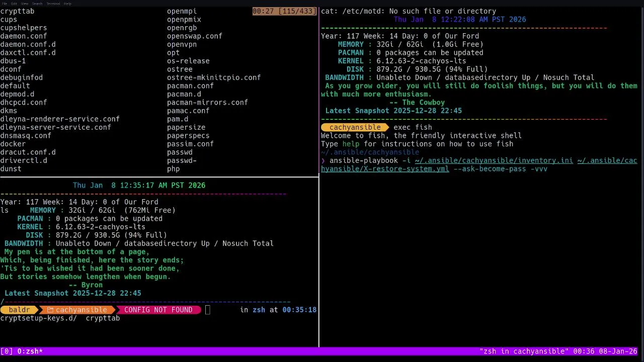Click the kernel version in the right pane
Image resolution: width=644 pixels, height=362 pixels.
(x=421, y=61)
